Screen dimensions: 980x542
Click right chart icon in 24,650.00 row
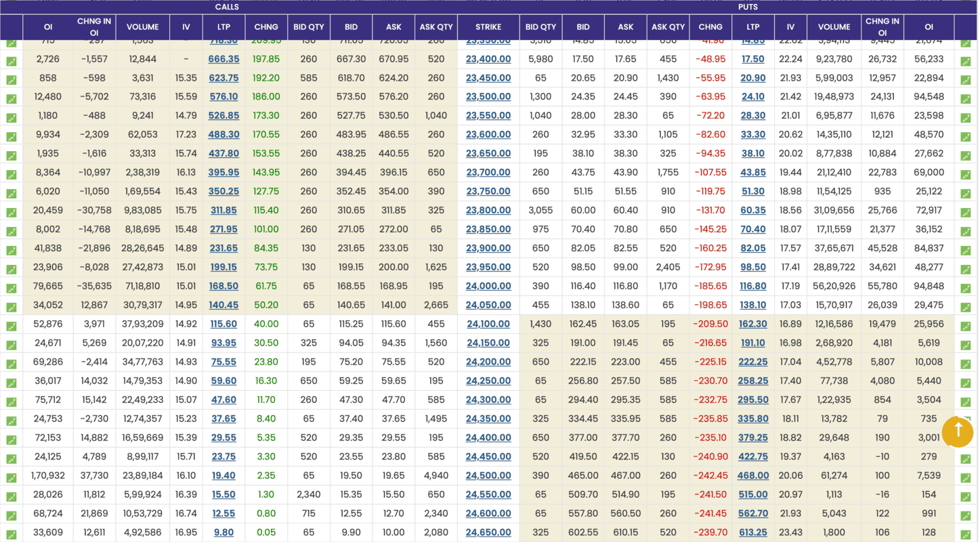tap(966, 535)
